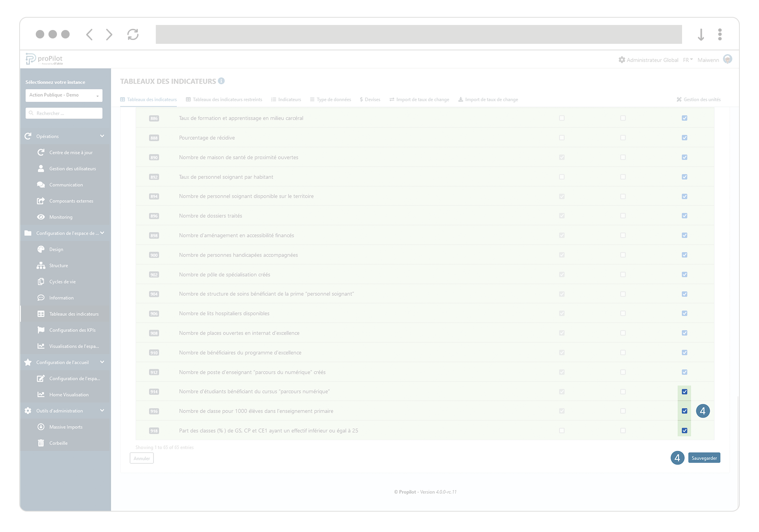Open the Corbeille (trash)
The image size is (759, 532).
click(x=58, y=443)
